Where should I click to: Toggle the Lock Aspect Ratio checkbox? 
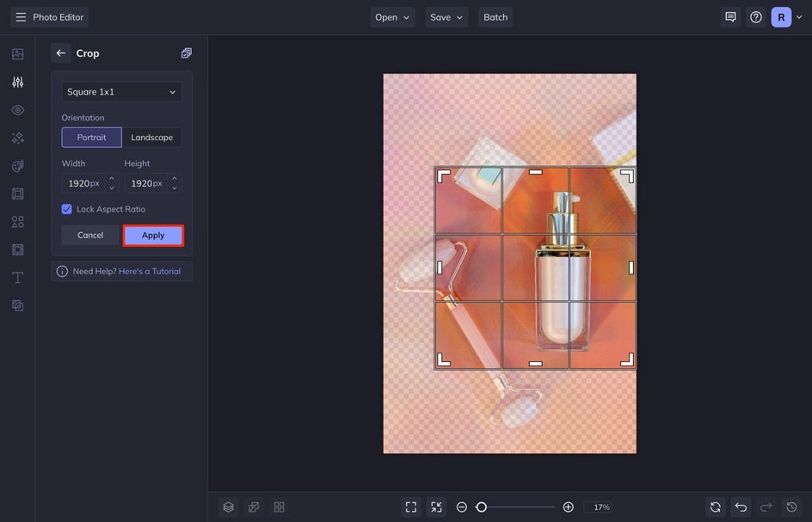click(x=66, y=209)
